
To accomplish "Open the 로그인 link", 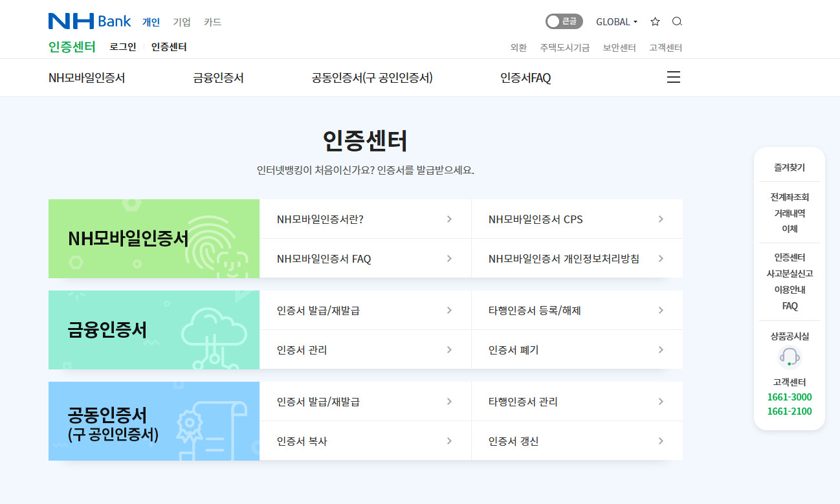I will 123,47.
